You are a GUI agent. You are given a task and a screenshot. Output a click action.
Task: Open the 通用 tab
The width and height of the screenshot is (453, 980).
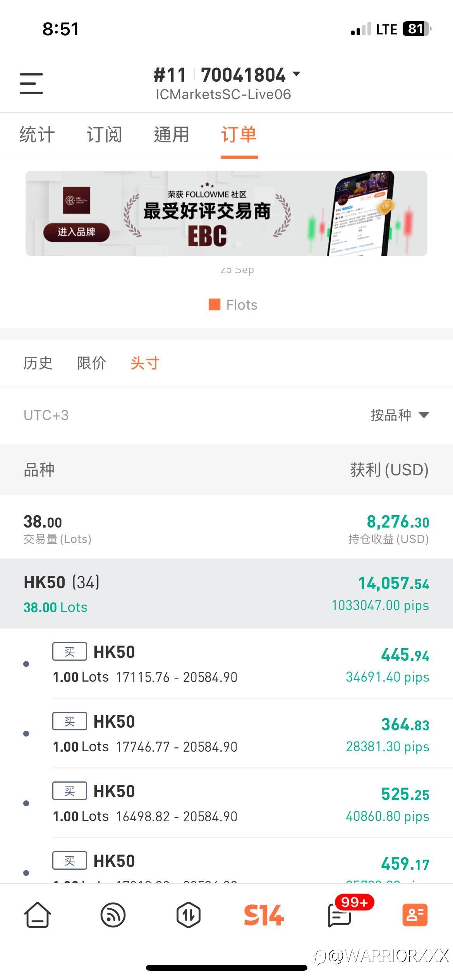pos(171,135)
